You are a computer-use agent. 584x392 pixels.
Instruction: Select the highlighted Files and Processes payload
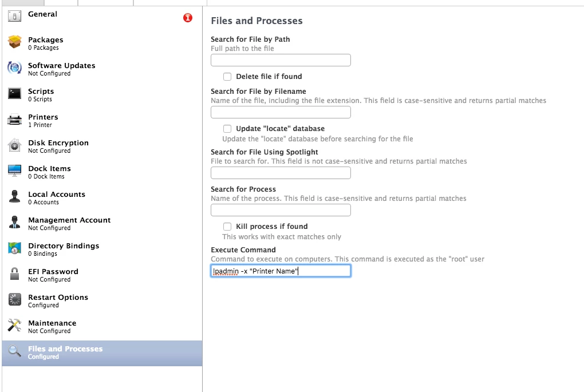(102, 353)
